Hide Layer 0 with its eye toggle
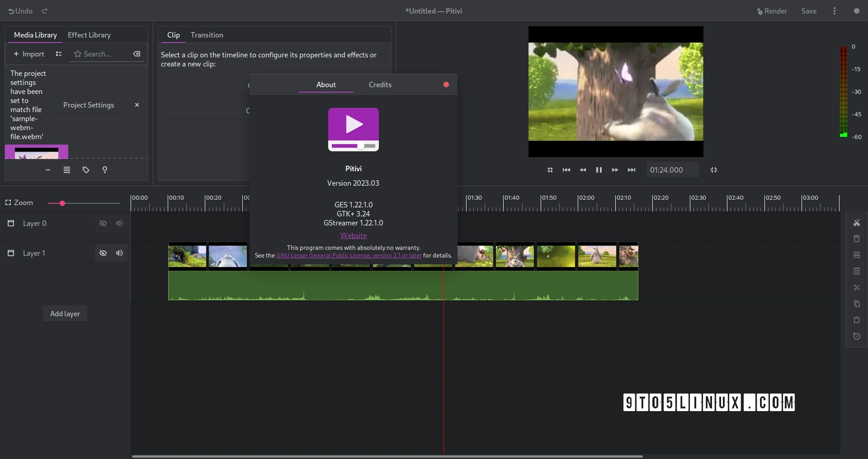The image size is (868, 459). pos(103,223)
